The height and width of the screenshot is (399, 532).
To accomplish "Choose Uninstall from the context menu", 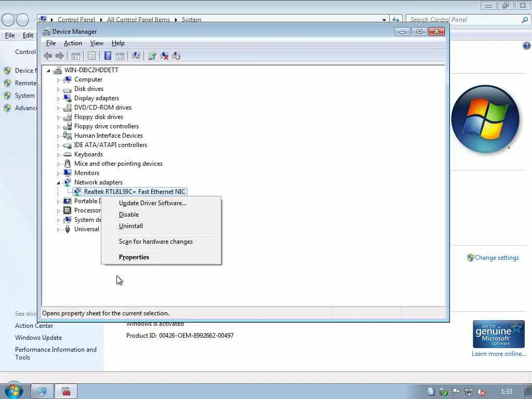I will click(x=161, y=226).
